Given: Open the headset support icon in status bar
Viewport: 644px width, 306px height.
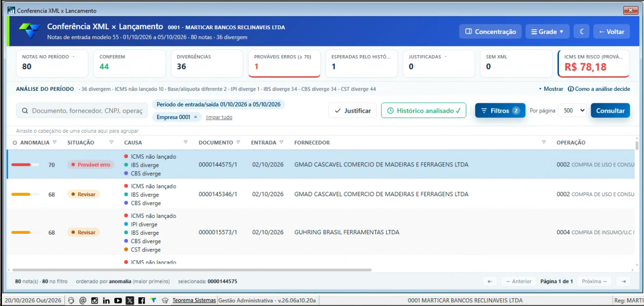Looking at the screenshot, I should pos(72,301).
